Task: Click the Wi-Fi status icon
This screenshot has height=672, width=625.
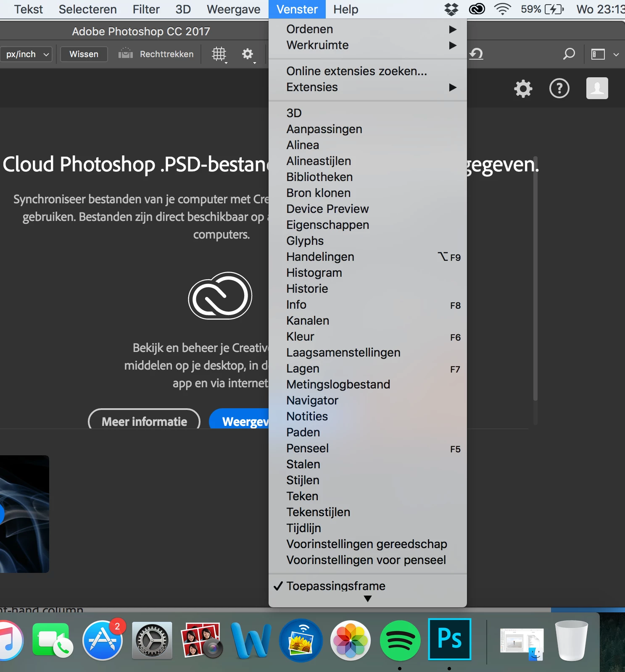Action: [502, 9]
